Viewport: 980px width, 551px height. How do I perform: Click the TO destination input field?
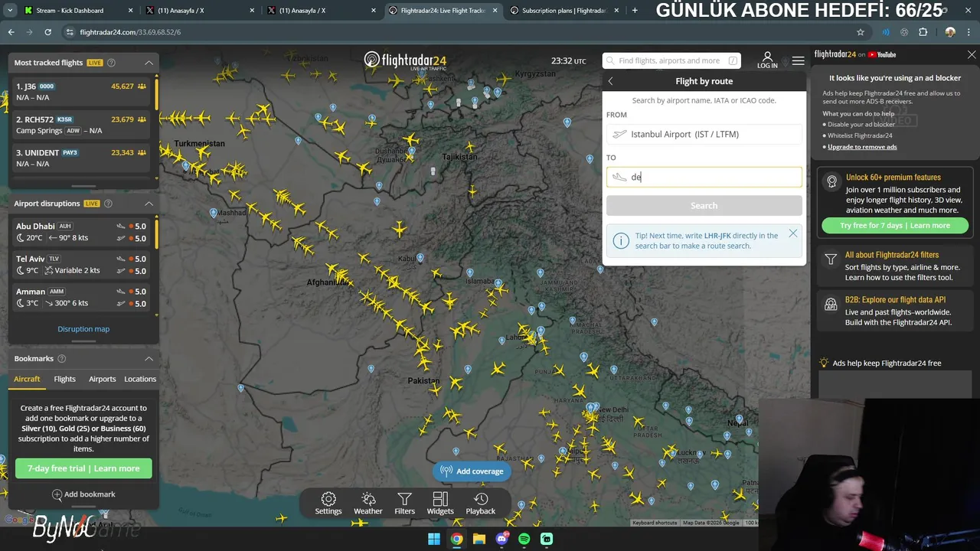coord(704,177)
